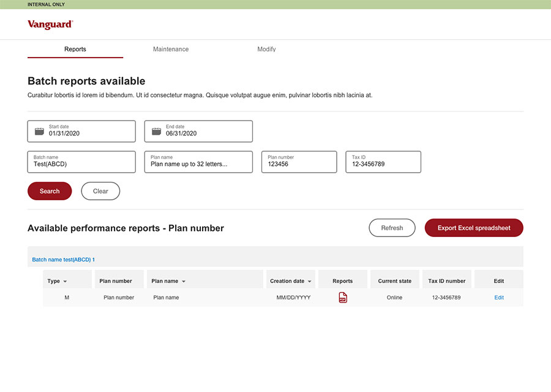Image resolution: width=551 pixels, height=392 pixels.
Task: Click the 'Batch reports available' heading
Action: (86, 81)
